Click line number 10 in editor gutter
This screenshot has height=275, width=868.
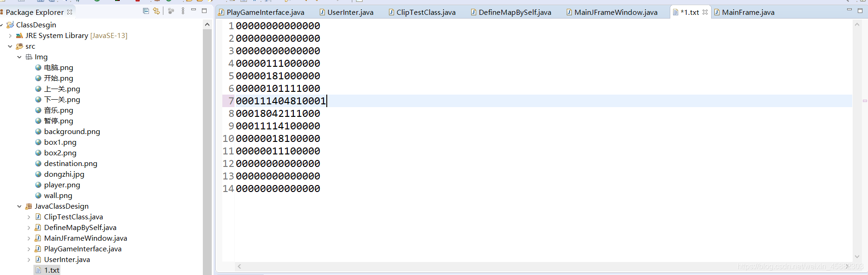point(228,139)
